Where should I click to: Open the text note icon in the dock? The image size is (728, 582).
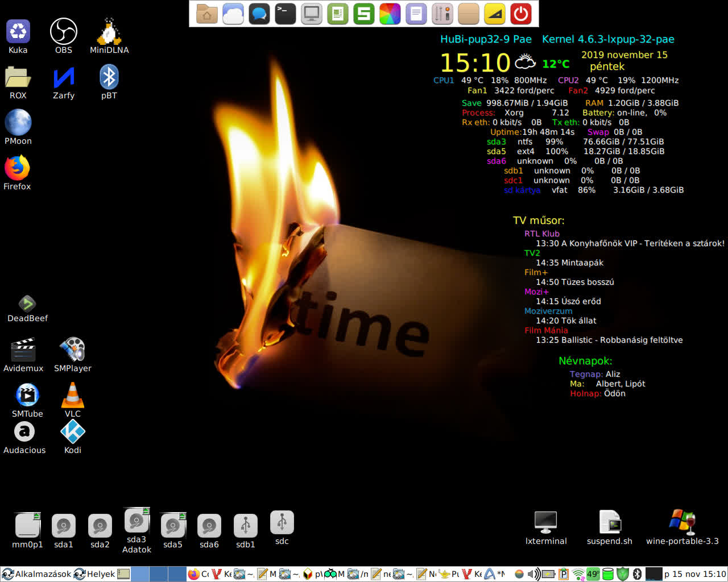point(416,14)
